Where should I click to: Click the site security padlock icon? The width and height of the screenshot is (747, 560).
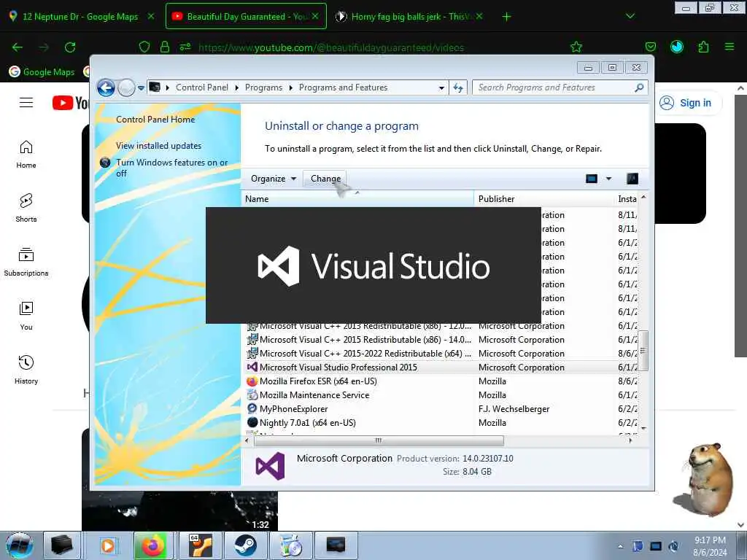pyautogui.click(x=165, y=47)
